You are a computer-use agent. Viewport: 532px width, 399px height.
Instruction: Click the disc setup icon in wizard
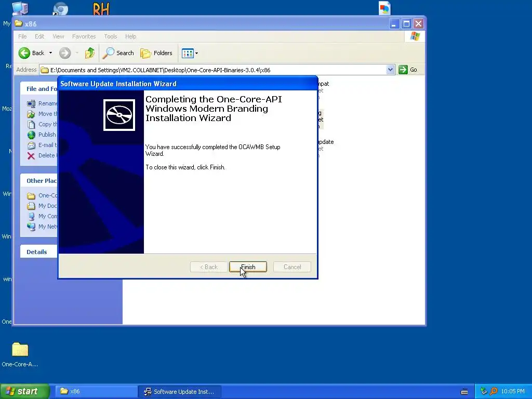[119, 115]
